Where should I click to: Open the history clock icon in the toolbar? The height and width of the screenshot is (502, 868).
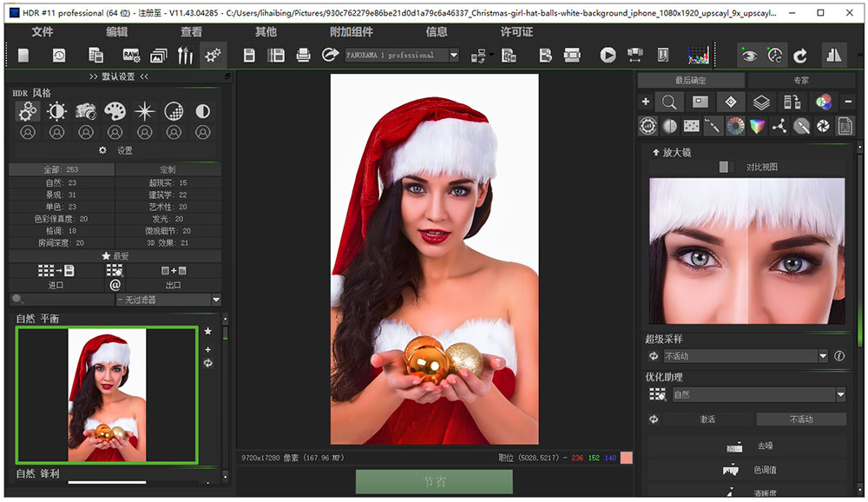point(59,55)
